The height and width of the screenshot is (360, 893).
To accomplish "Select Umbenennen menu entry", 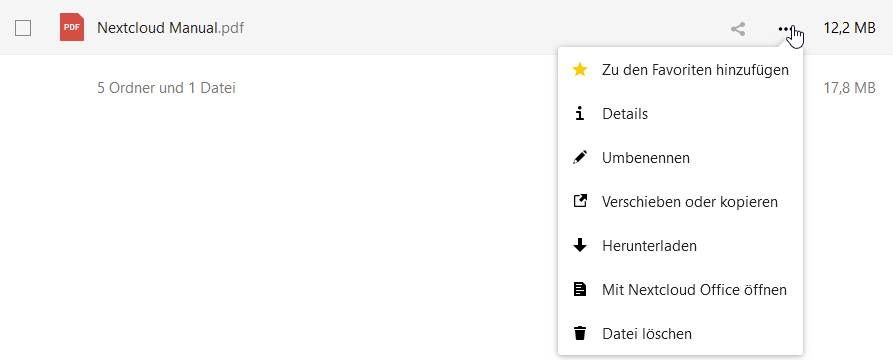I will point(681,158).
